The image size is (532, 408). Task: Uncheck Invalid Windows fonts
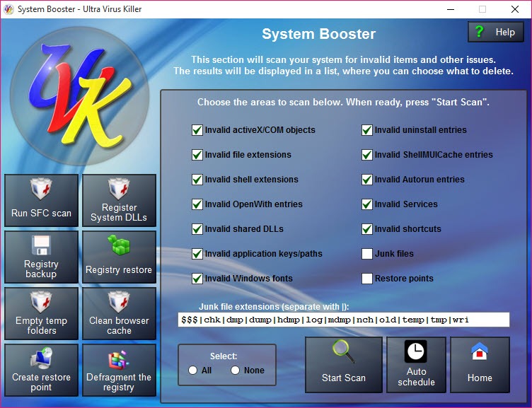tap(197, 279)
